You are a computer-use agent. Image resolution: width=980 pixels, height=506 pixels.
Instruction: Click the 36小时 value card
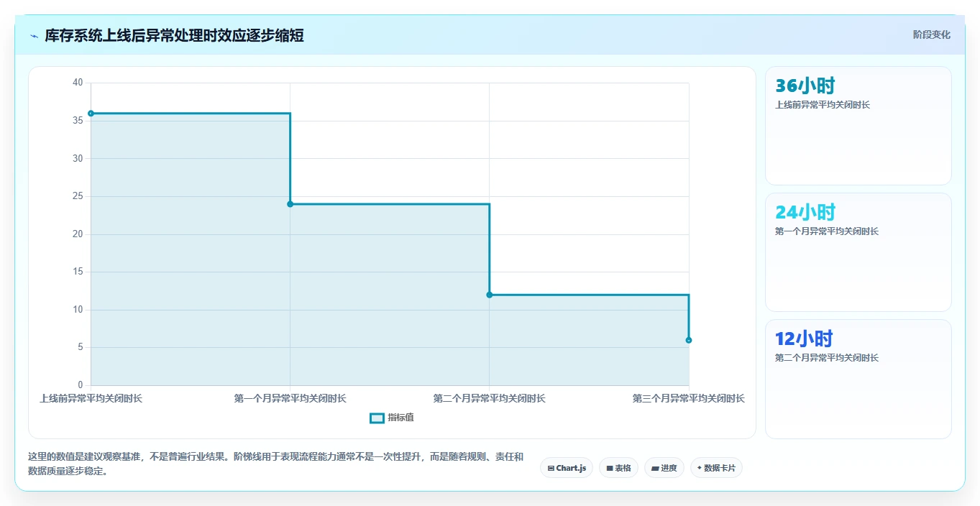[858, 126]
